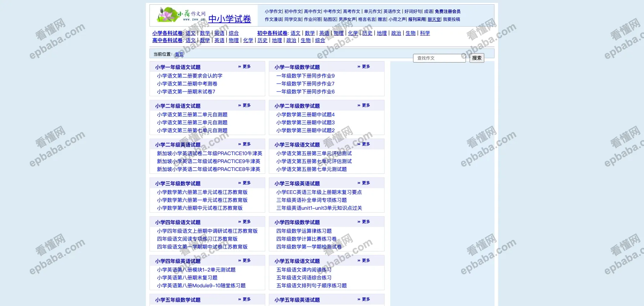Screen dimensions: 644x306
Task: Click 更多 for 小学五年级英语试题
Action: [x=366, y=299]
